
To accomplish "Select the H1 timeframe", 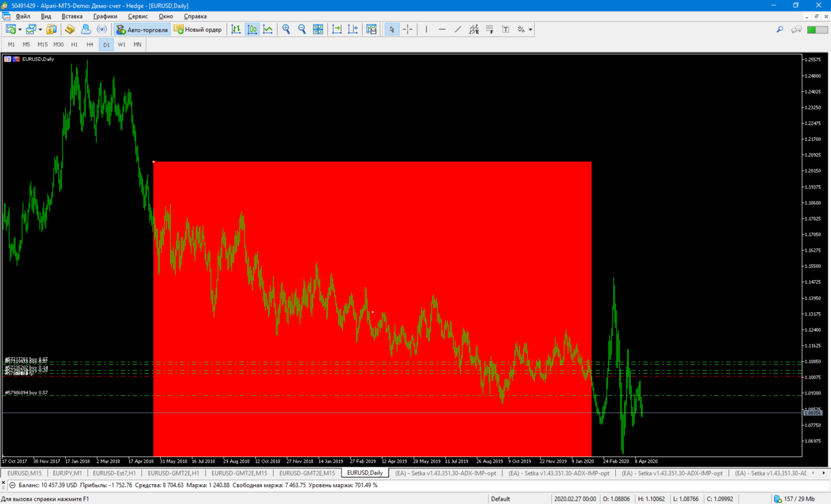I will [74, 44].
